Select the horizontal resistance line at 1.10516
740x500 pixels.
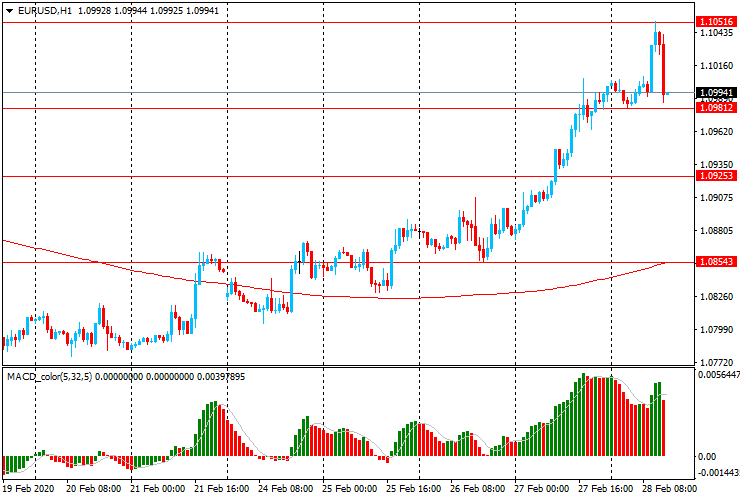pyautogui.click(x=348, y=22)
